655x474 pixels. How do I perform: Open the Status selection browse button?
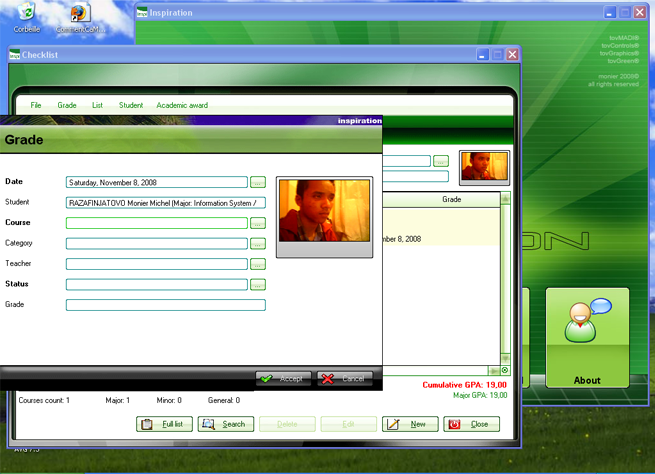[258, 285]
